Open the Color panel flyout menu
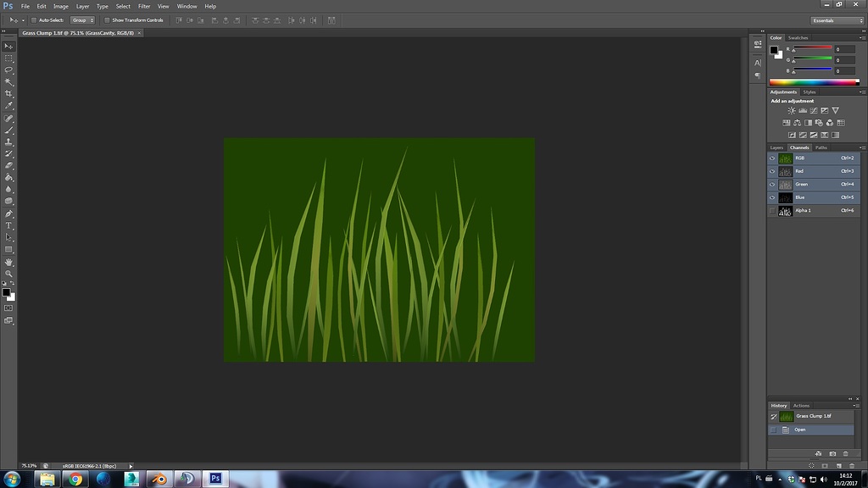Image resolution: width=868 pixels, height=488 pixels. click(x=861, y=37)
